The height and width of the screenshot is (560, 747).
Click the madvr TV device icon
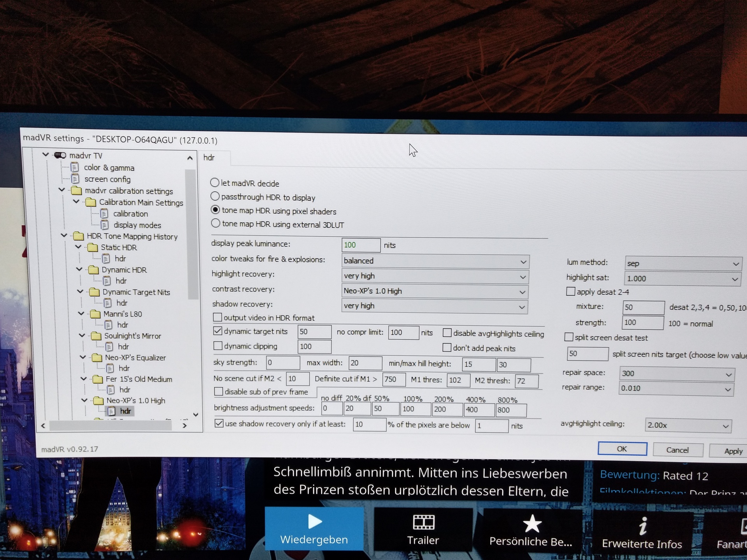(x=60, y=155)
